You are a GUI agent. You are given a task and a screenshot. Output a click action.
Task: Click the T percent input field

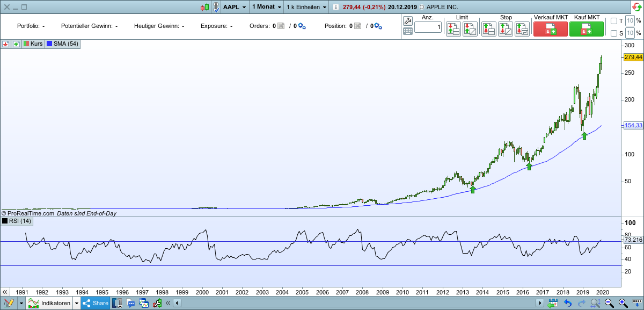pyautogui.click(x=630, y=21)
